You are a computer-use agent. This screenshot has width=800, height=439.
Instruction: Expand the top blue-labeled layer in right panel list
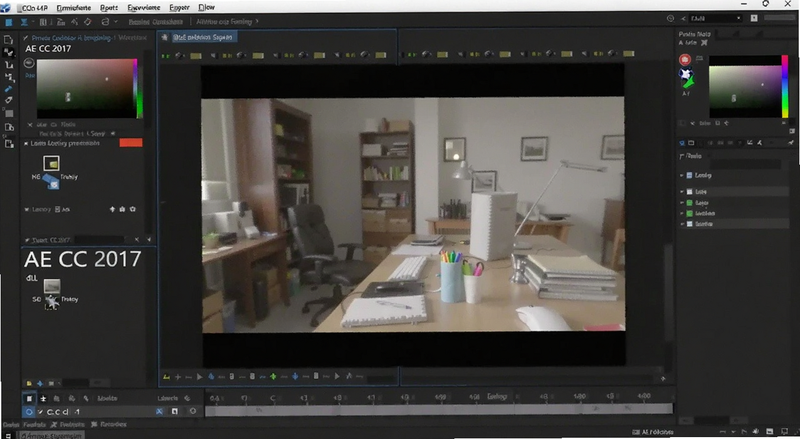point(682,175)
